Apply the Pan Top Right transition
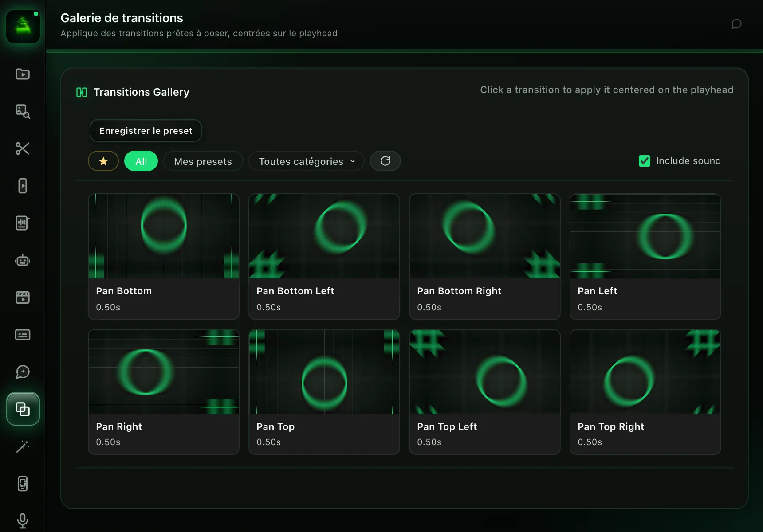 pos(645,392)
